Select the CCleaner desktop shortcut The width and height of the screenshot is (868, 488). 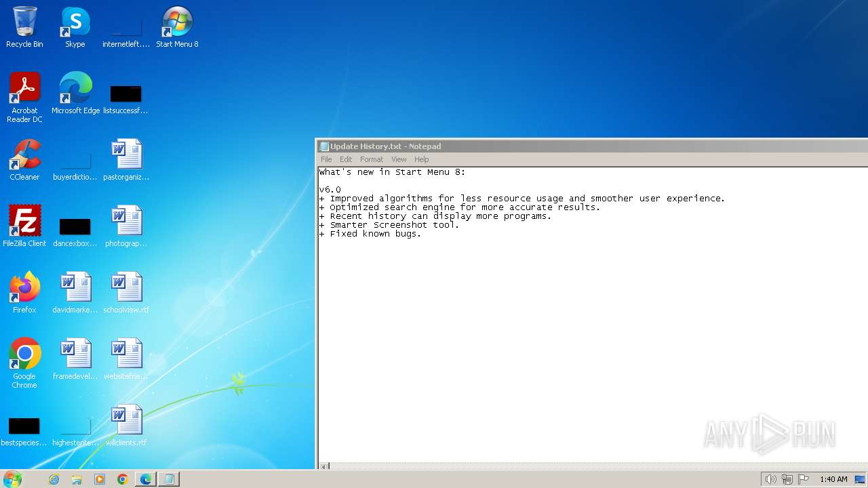24,160
